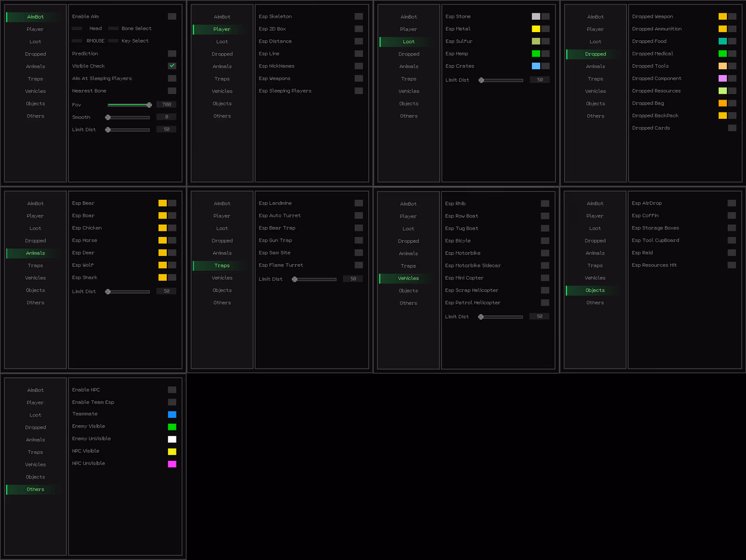The width and height of the screenshot is (746, 560).
Task: Toggle the Esp Wolf checkbox
Action: click(172, 265)
